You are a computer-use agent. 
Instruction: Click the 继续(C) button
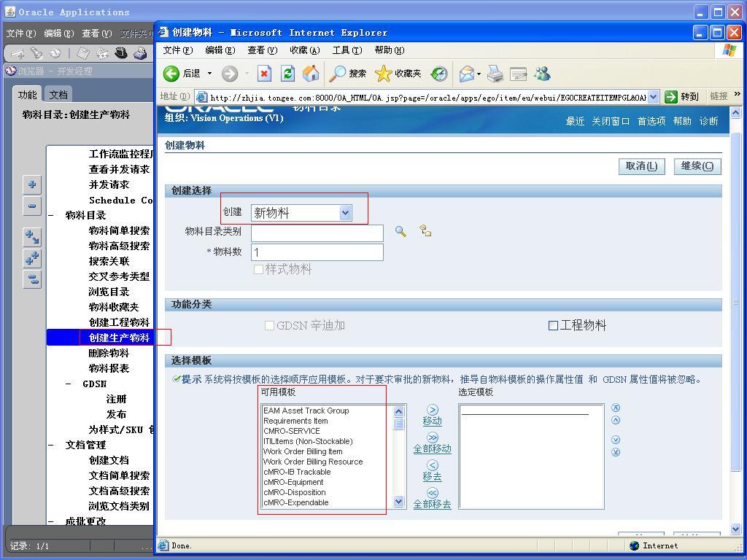tap(697, 166)
